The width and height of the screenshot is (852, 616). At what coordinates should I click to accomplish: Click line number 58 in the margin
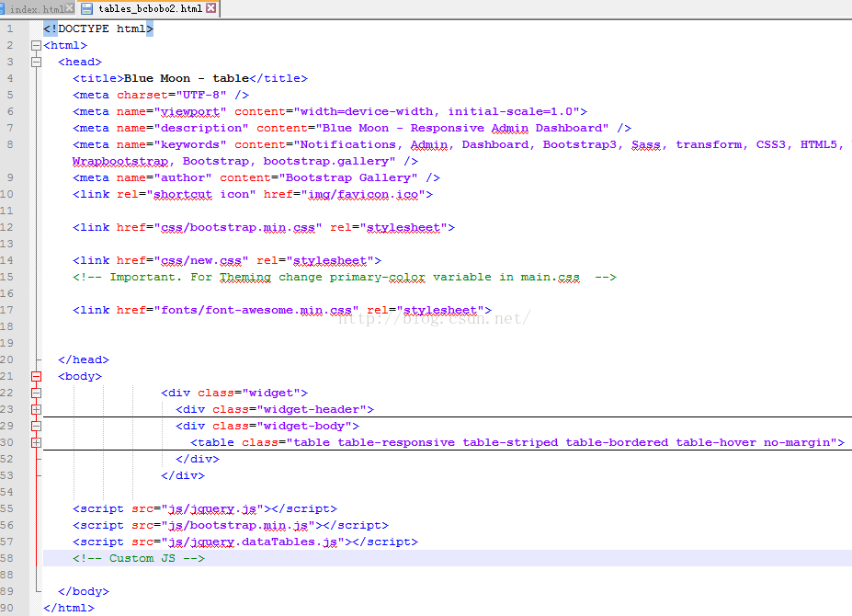coord(7,558)
